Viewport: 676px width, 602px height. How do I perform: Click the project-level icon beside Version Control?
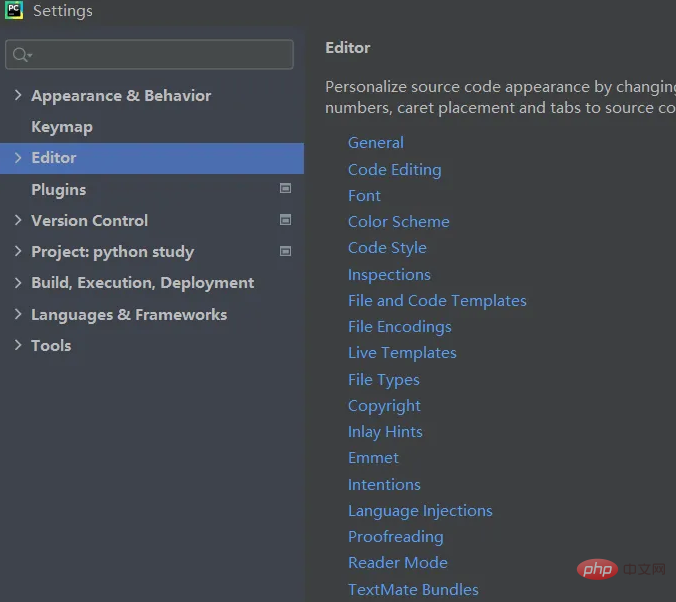(x=285, y=220)
